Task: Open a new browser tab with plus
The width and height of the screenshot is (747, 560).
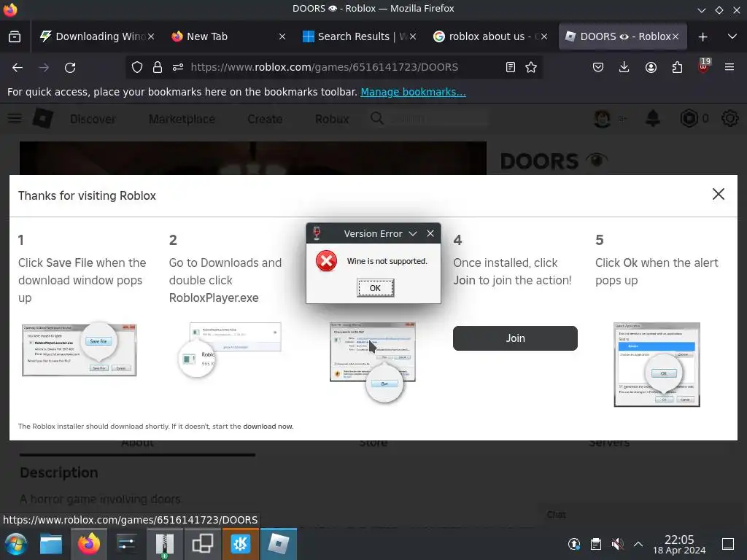Action: tap(703, 36)
